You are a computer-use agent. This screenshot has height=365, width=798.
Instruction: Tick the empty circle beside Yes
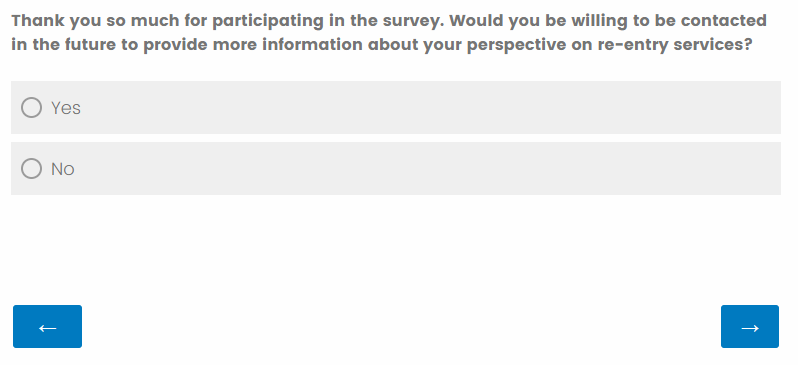pyautogui.click(x=32, y=107)
